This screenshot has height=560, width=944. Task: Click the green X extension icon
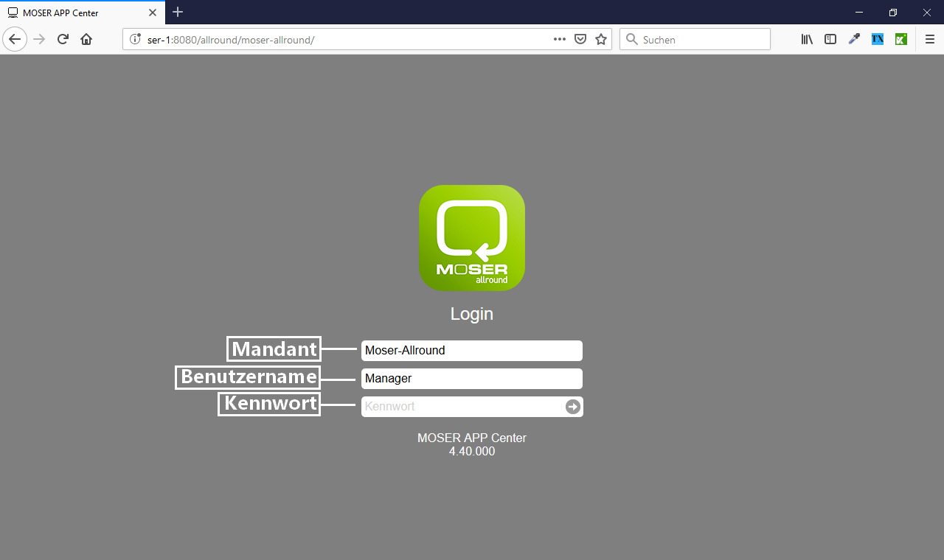tap(900, 40)
